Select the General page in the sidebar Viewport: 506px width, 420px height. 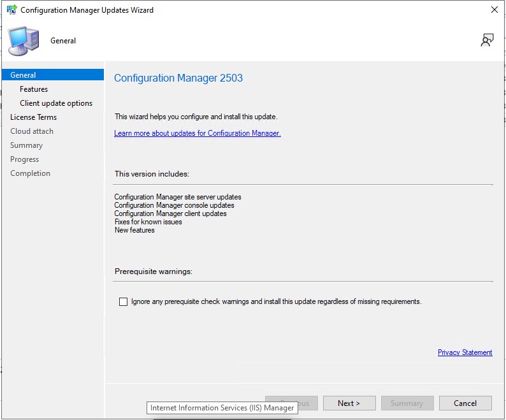[24, 75]
